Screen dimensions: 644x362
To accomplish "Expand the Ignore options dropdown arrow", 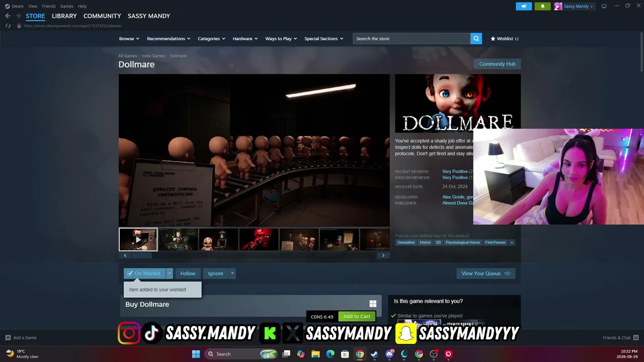I will coord(232,274).
